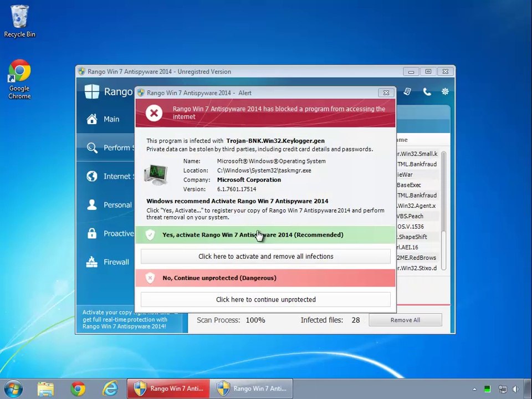Image resolution: width=532 pixels, height=399 pixels.
Task: Click the 'Microsoft Corporation' company value
Action: pos(249,180)
